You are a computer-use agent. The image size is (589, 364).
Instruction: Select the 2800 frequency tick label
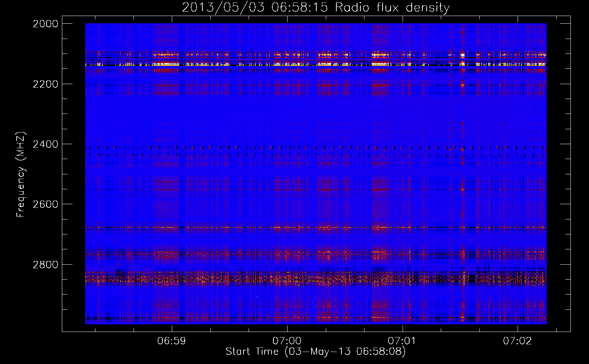[46, 265]
